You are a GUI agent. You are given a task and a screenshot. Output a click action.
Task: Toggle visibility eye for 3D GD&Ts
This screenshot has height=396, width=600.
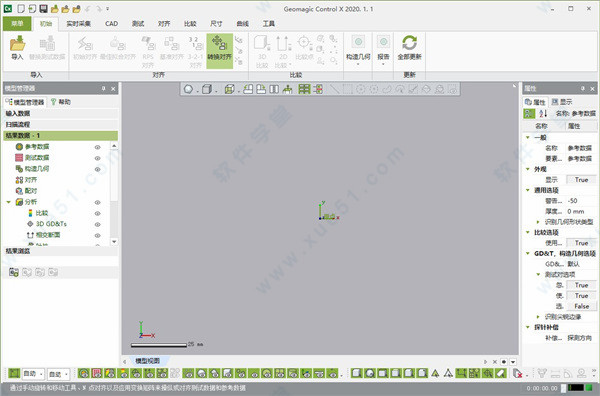(98, 225)
